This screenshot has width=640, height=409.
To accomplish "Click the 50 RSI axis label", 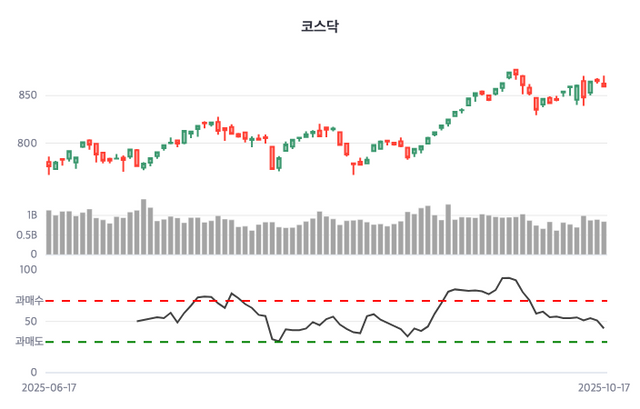I will coord(31,321).
